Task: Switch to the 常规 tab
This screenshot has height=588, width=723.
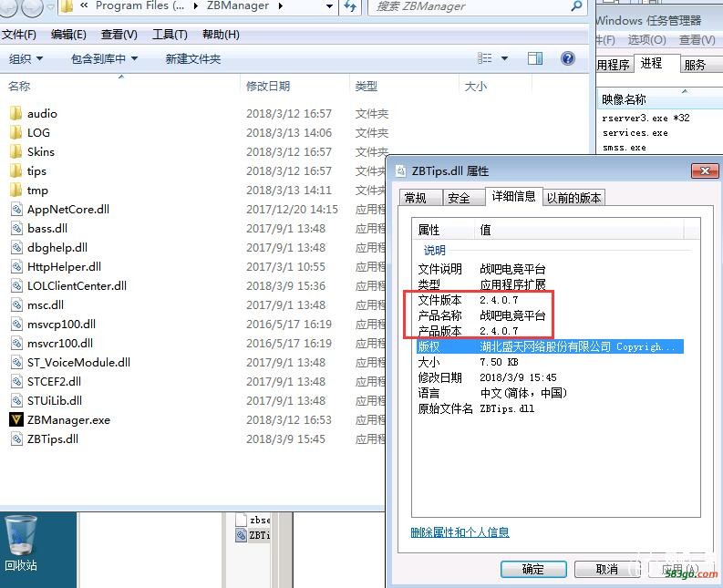Action: tap(420, 198)
